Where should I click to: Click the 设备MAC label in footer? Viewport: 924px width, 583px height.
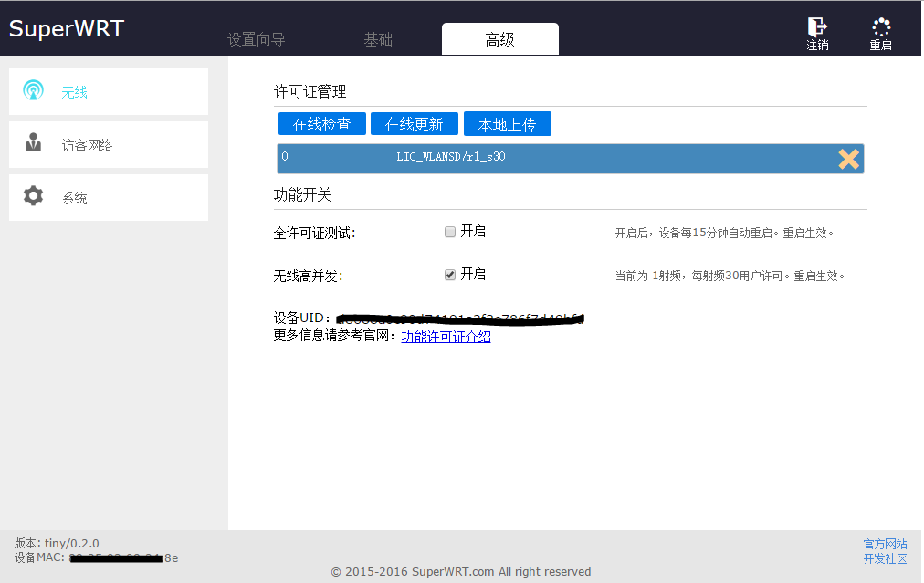pos(39,557)
